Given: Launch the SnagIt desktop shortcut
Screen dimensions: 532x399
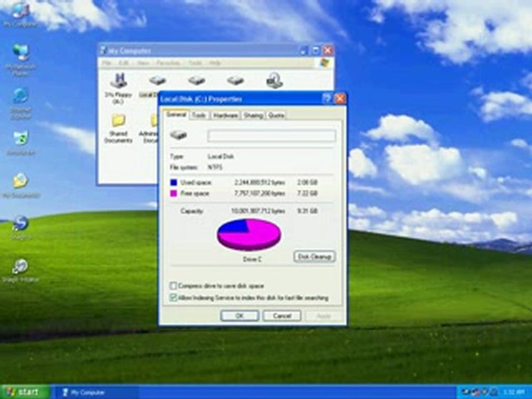Looking at the screenshot, I should tap(21, 227).
